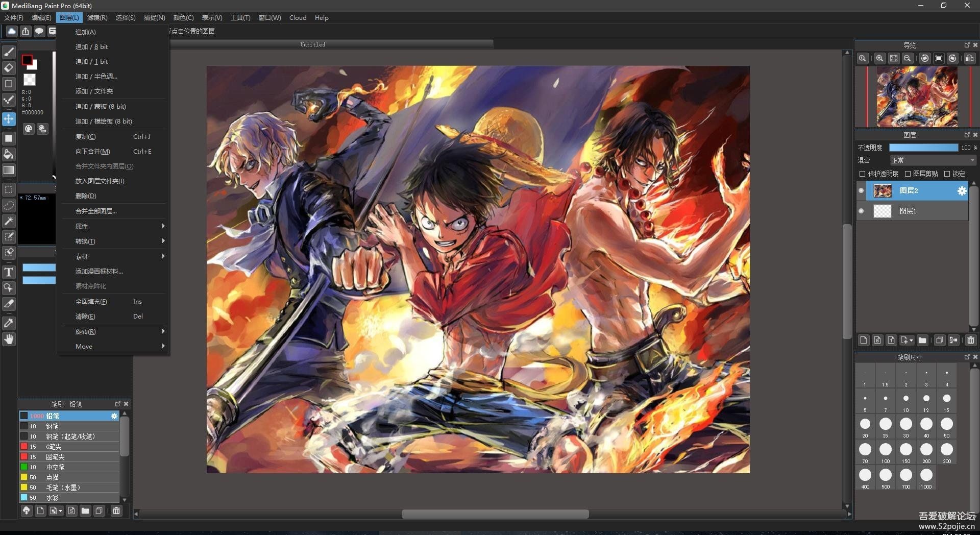Hide the 图层1 layer visibility
Screen dimensions: 980x535
coord(861,211)
